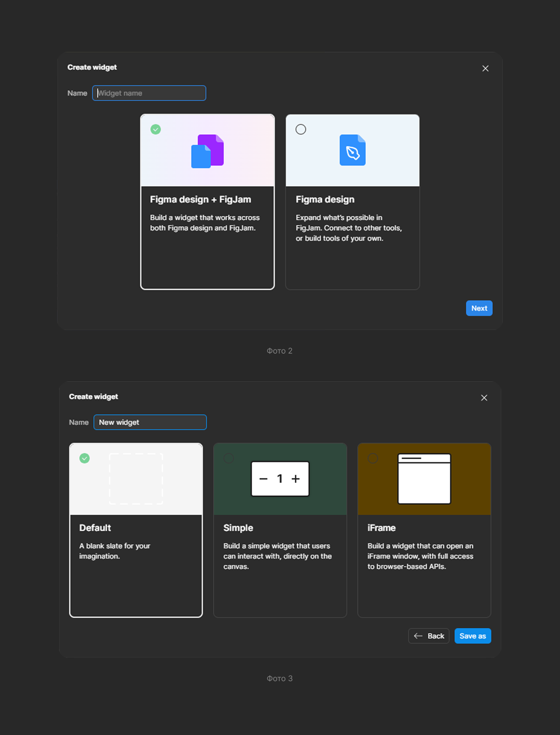The image size is (560, 735).
Task: Select the Figma design radio button
Action: 301,129
